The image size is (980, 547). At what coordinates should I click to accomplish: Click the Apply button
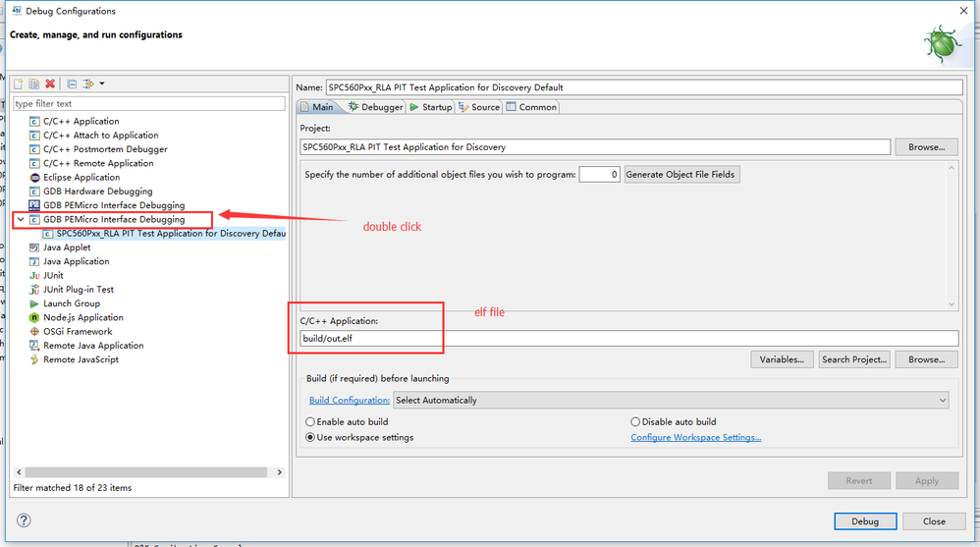click(x=927, y=481)
